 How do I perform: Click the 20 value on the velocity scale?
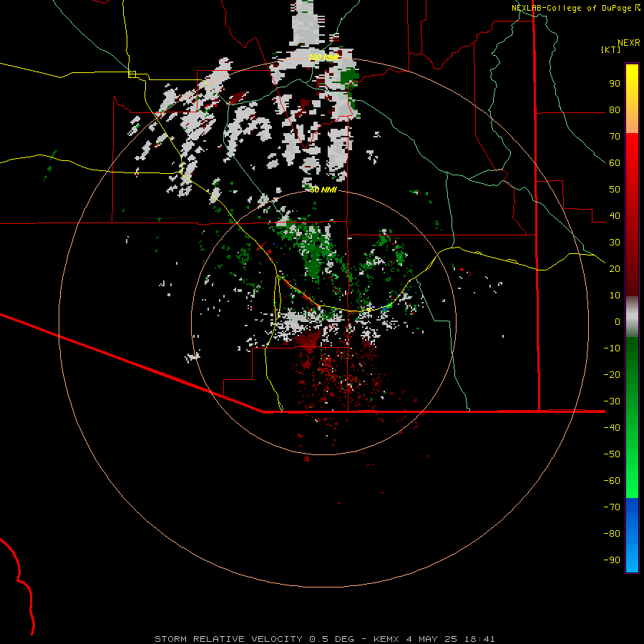tap(615, 268)
